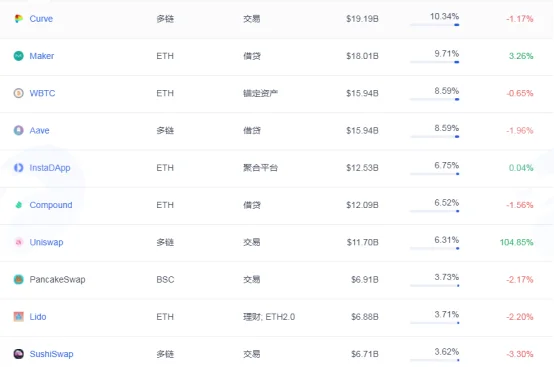Open the Curve project link
This screenshot has width=554, height=367.
[x=41, y=19]
